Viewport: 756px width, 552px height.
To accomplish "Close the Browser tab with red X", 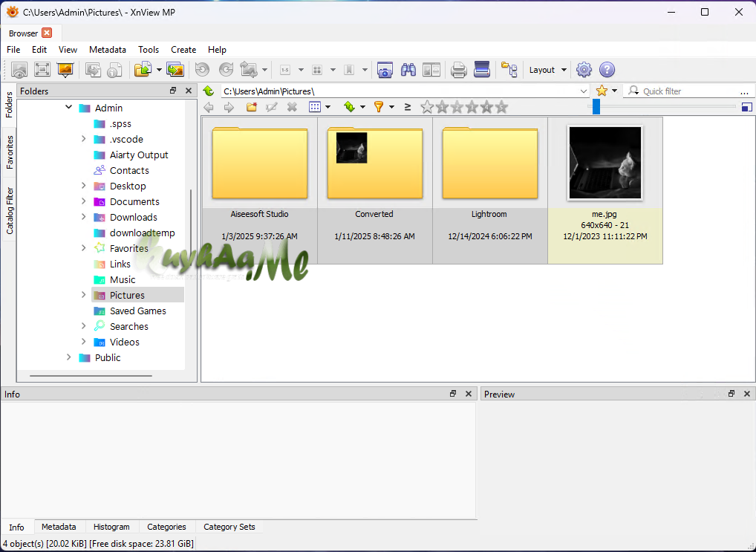I will 47,33.
